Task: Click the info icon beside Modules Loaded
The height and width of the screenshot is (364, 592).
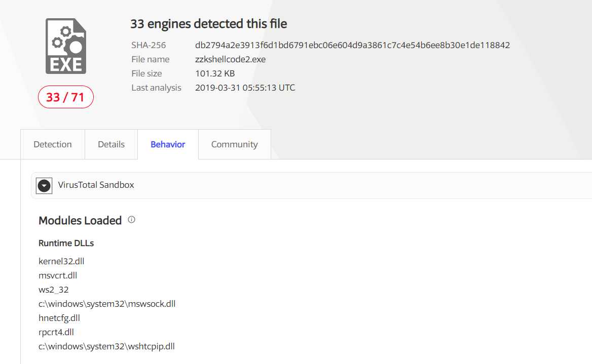Action: [131, 220]
